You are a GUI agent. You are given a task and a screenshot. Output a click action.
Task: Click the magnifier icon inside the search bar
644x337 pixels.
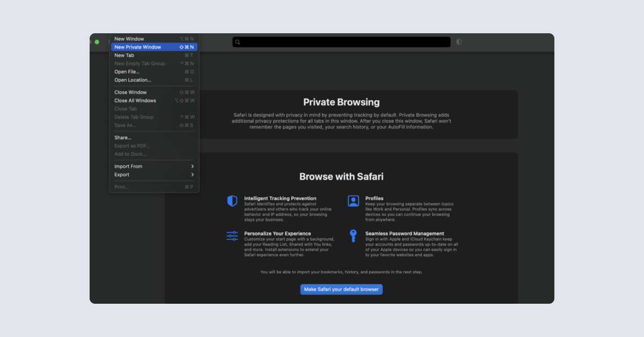coord(238,41)
